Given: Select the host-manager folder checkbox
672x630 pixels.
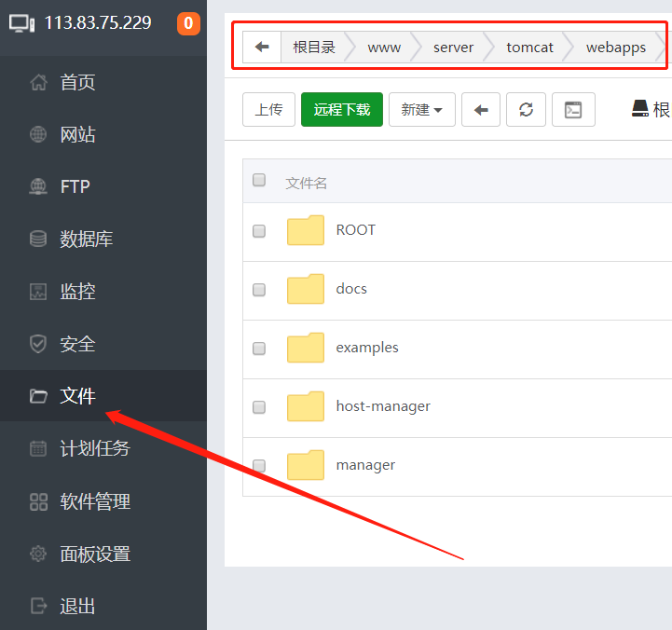Looking at the screenshot, I should click(259, 407).
